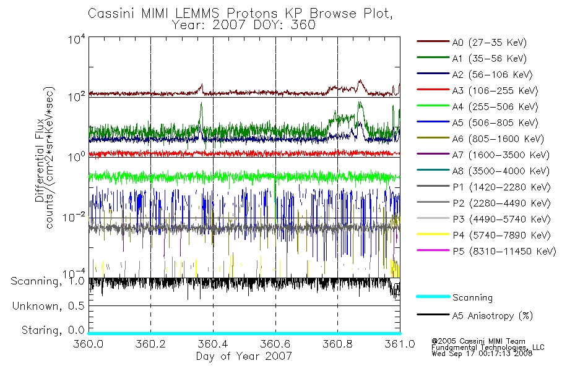This screenshot has width=588, height=371.
Task: Click the magenta P5 legend line swatch
Action: pos(433,250)
